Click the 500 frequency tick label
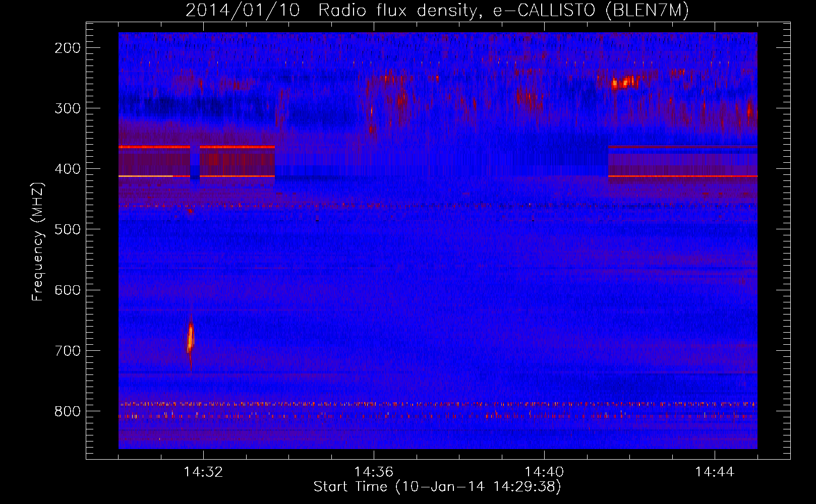The height and width of the screenshot is (504, 816). click(x=68, y=229)
